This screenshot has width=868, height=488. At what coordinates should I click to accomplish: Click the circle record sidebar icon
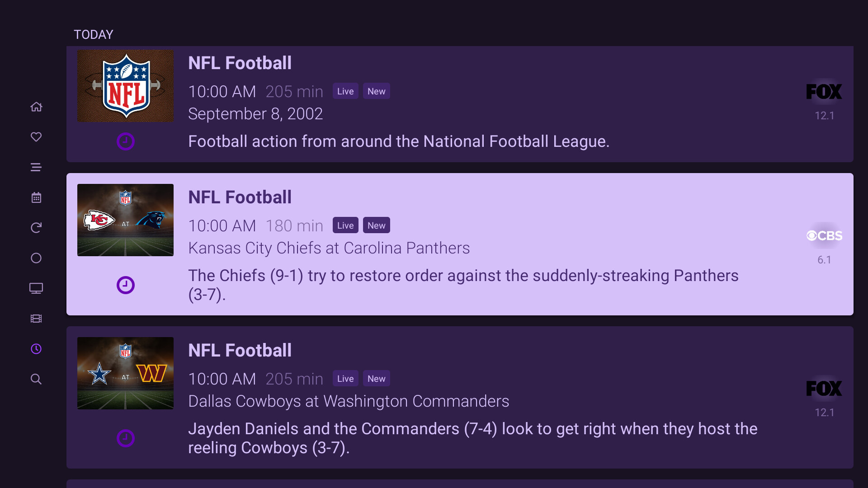[36, 258]
